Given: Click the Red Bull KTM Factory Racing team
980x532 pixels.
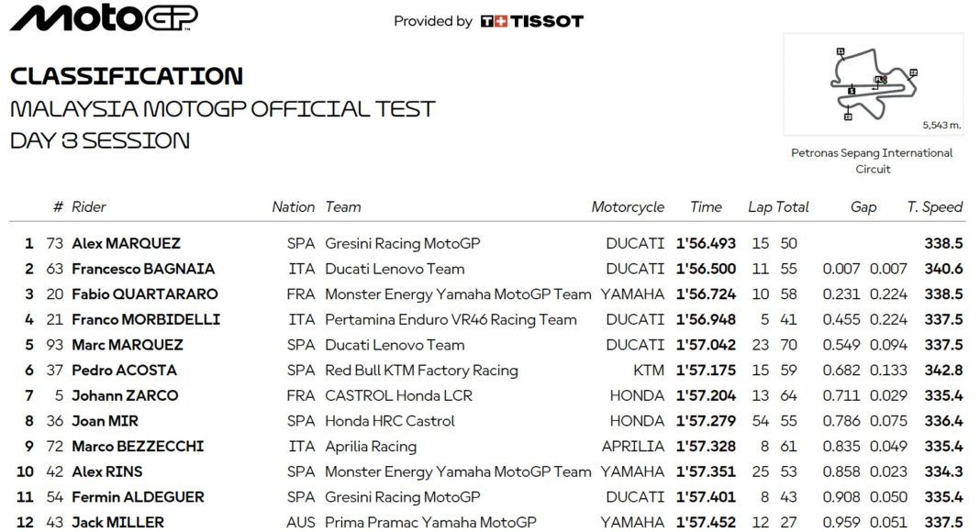Looking at the screenshot, I should (421, 371).
